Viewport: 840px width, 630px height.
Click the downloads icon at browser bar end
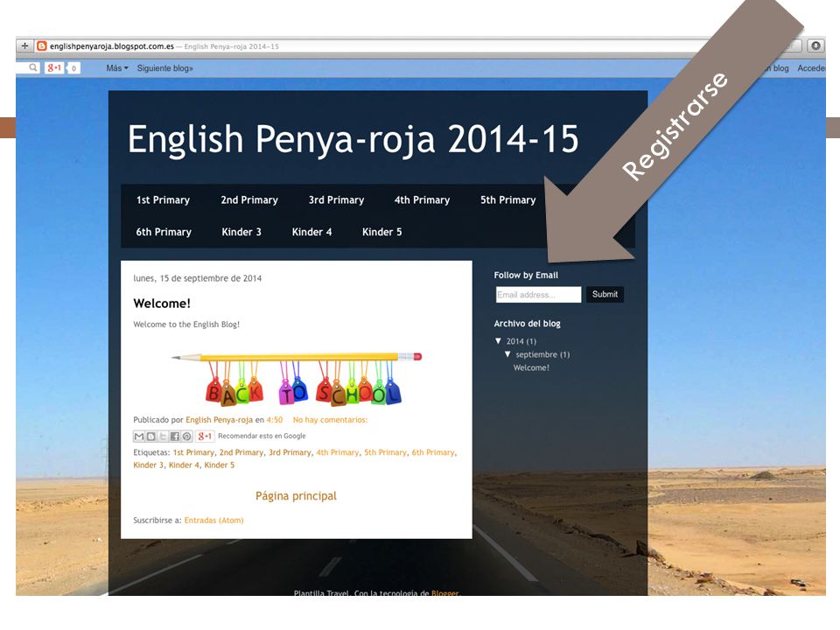pos(815,46)
